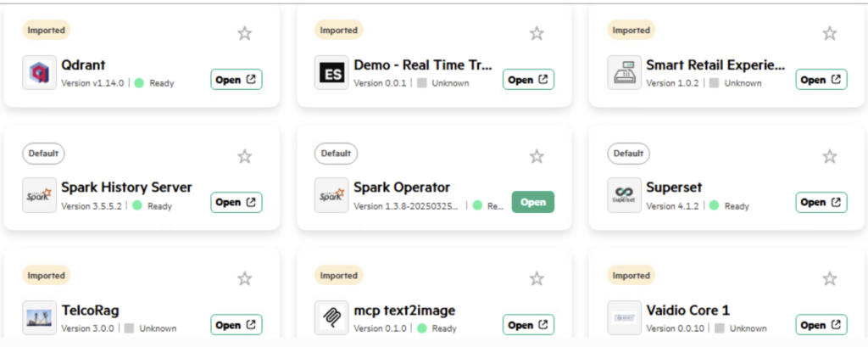Star the Spark Operator tile
Screen dimensions: 868x347
click(x=537, y=156)
